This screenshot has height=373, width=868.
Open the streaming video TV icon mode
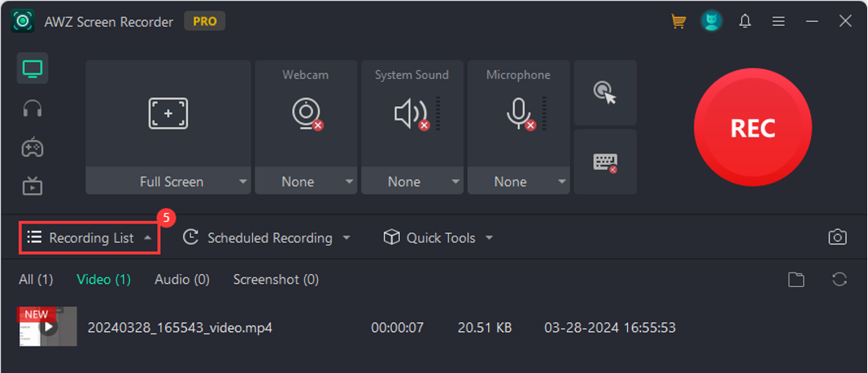coord(32,186)
